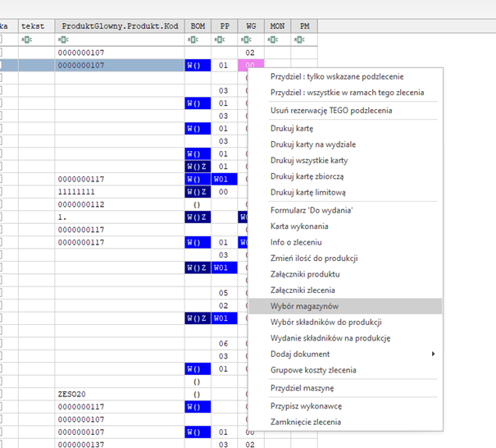Click product code '0000000112' cell
496x448 pixels.
(120, 204)
